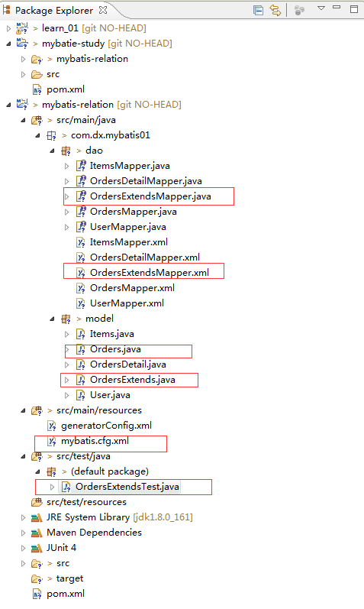Click JRE System Library icon
364x609 pixels.
point(37,517)
